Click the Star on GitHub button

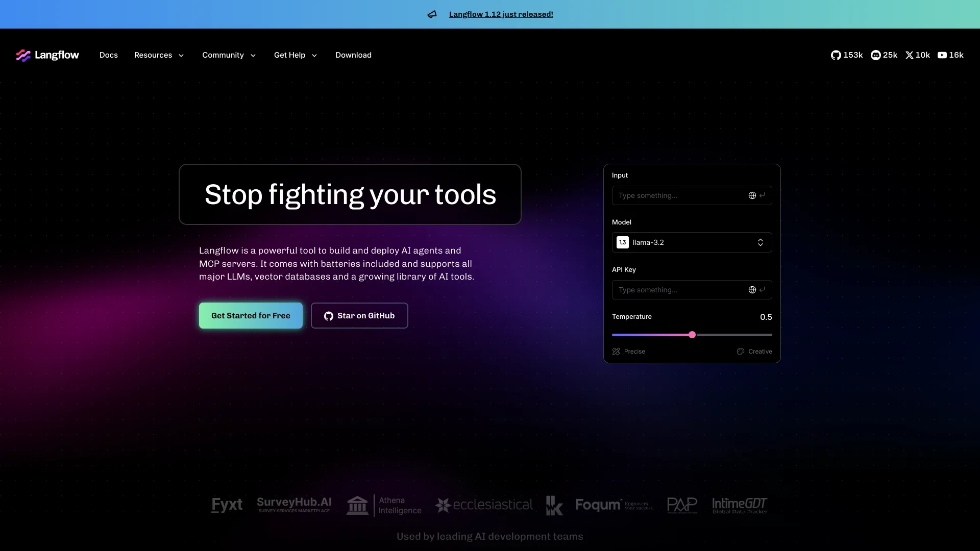pos(359,316)
